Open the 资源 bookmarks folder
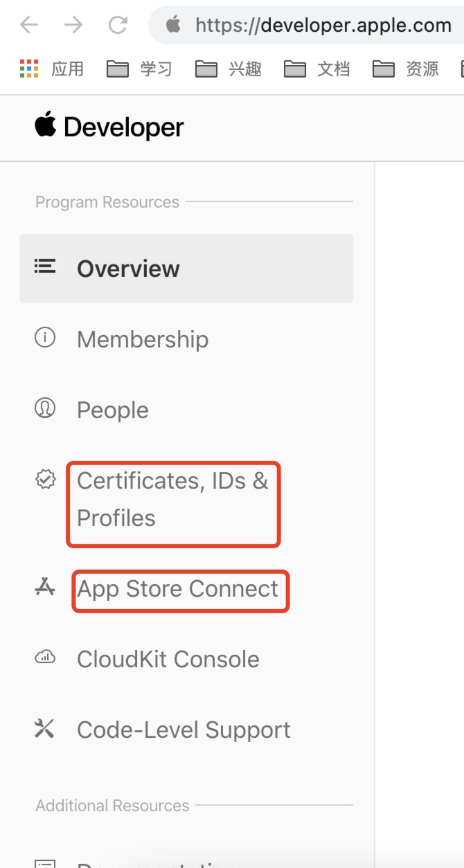Screen dimensions: 464x868 click(405, 69)
